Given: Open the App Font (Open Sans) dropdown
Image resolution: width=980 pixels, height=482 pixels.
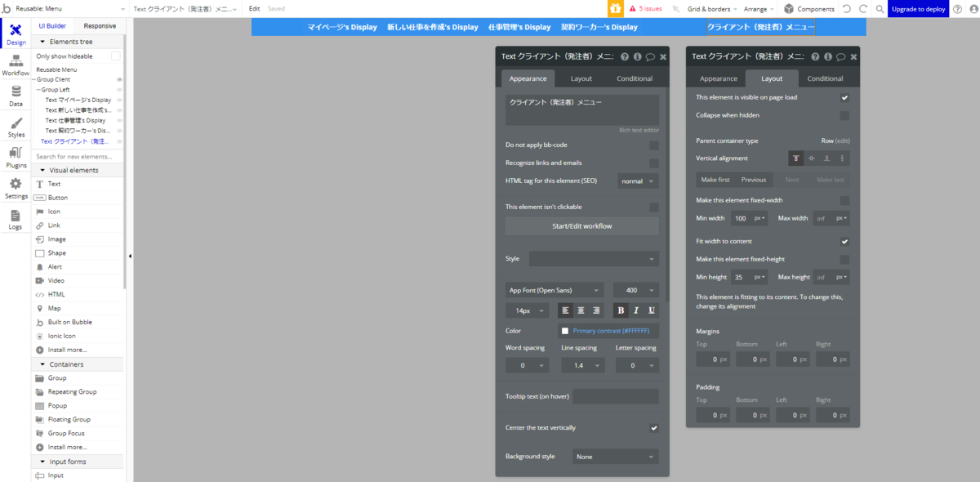Looking at the screenshot, I should [555, 290].
